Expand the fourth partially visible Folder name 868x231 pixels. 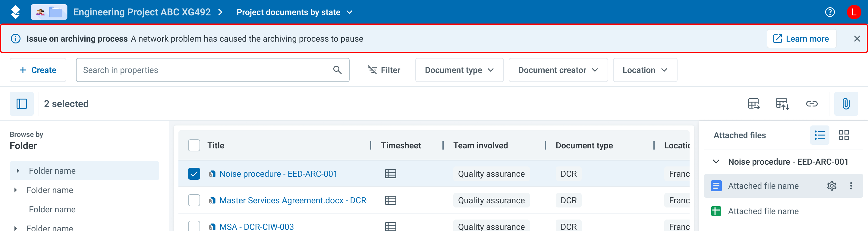(15, 228)
